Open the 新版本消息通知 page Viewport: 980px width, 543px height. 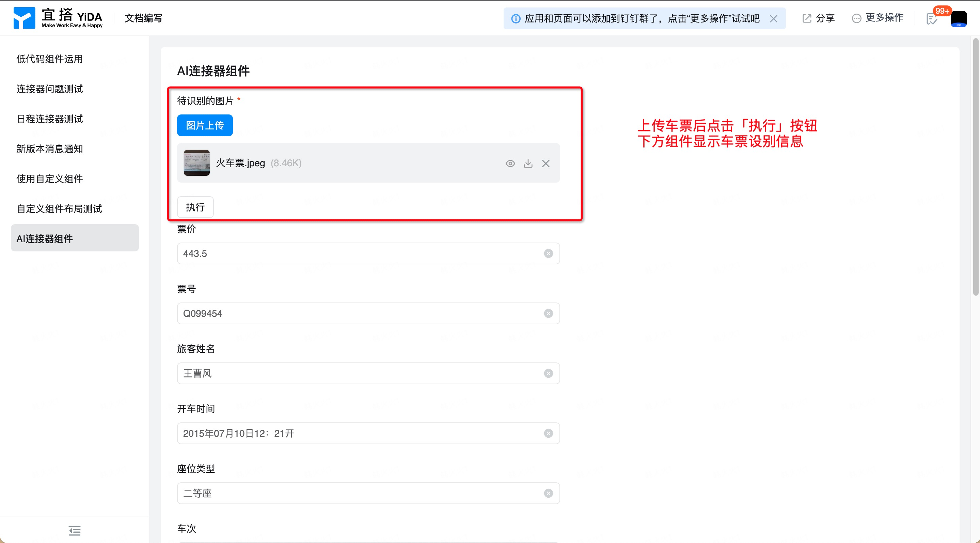click(75, 149)
